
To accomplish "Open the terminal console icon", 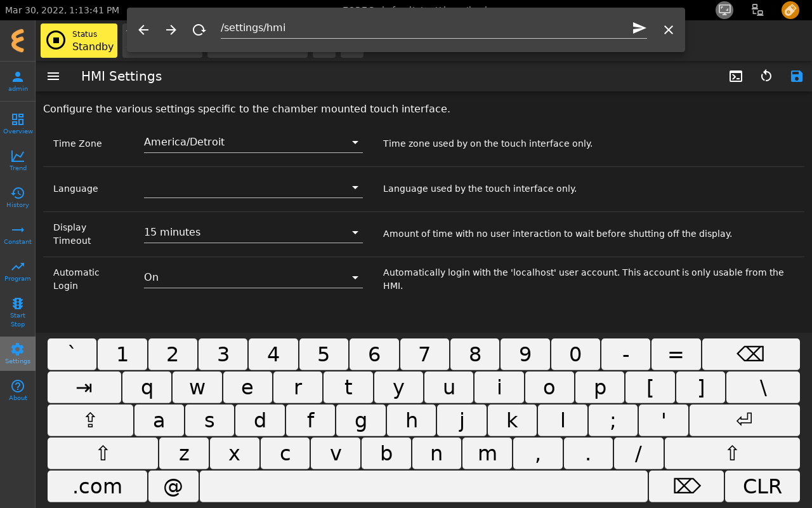I will point(736,76).
